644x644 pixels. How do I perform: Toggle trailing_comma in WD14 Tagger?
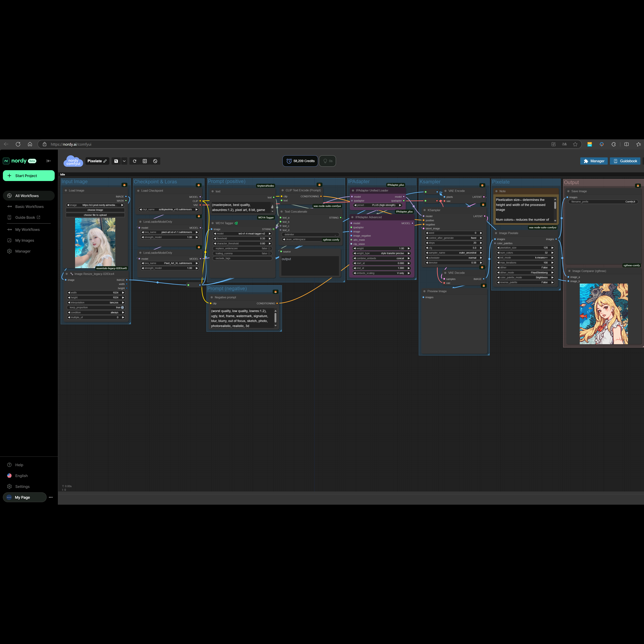pyautogui.click(x=269, y=253)
